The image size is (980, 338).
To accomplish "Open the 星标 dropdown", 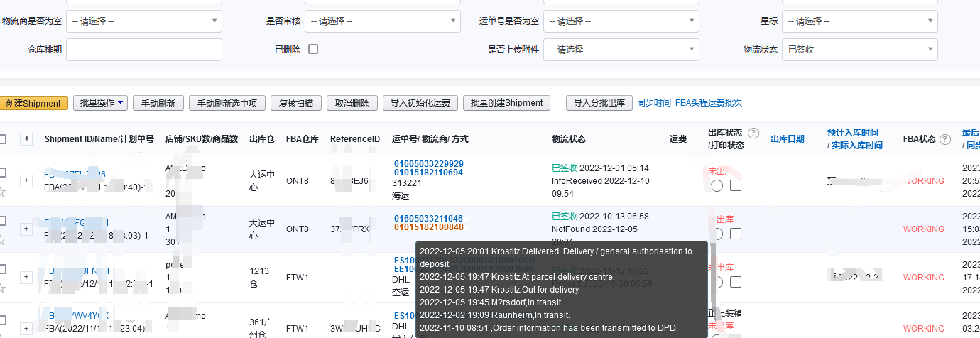I will (x=859, y=21).
